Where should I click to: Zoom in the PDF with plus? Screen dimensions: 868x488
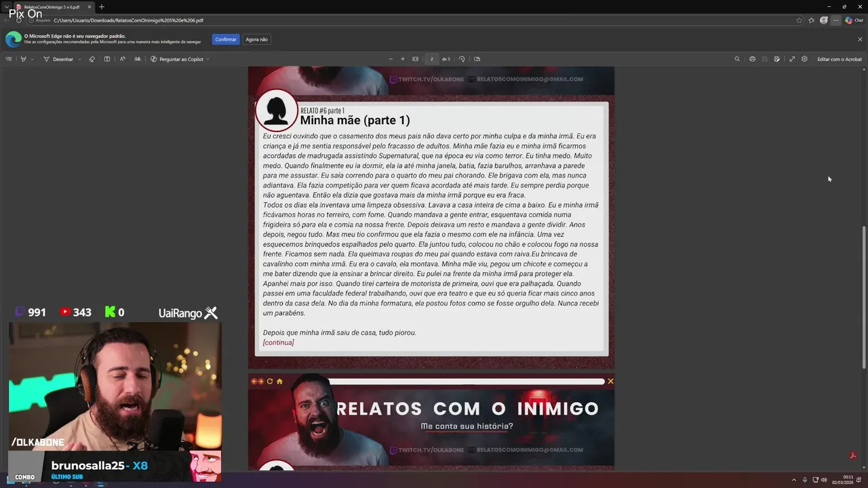point(403,59)
